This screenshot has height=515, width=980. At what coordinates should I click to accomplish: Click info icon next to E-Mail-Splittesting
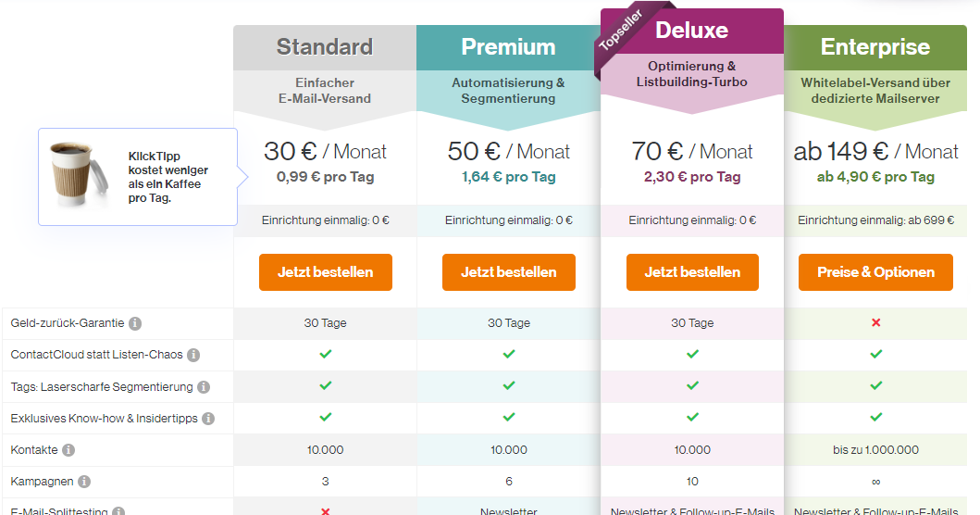coord(118,511)
